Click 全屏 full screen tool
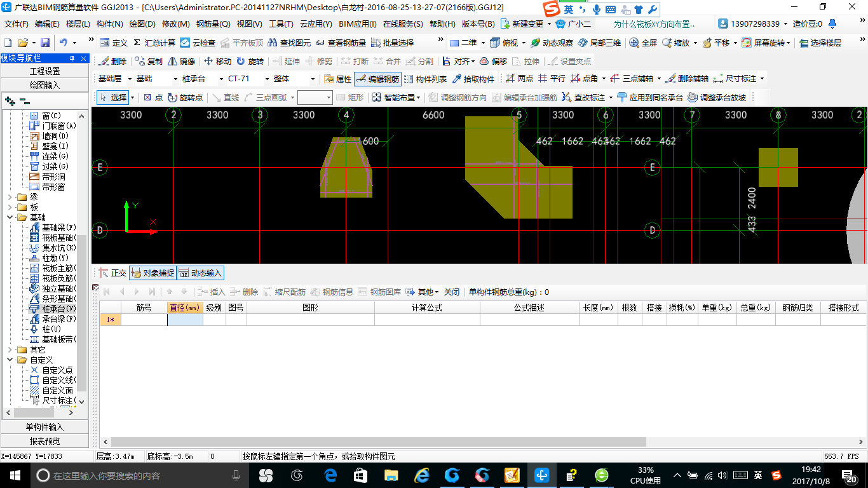This screenshot has height=488, width=868. click(643, 43)
